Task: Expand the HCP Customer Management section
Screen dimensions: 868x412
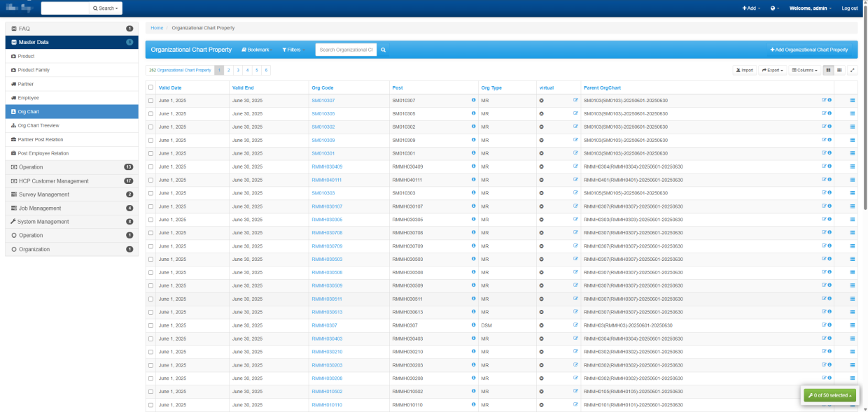Action: [x=72, y=180]
